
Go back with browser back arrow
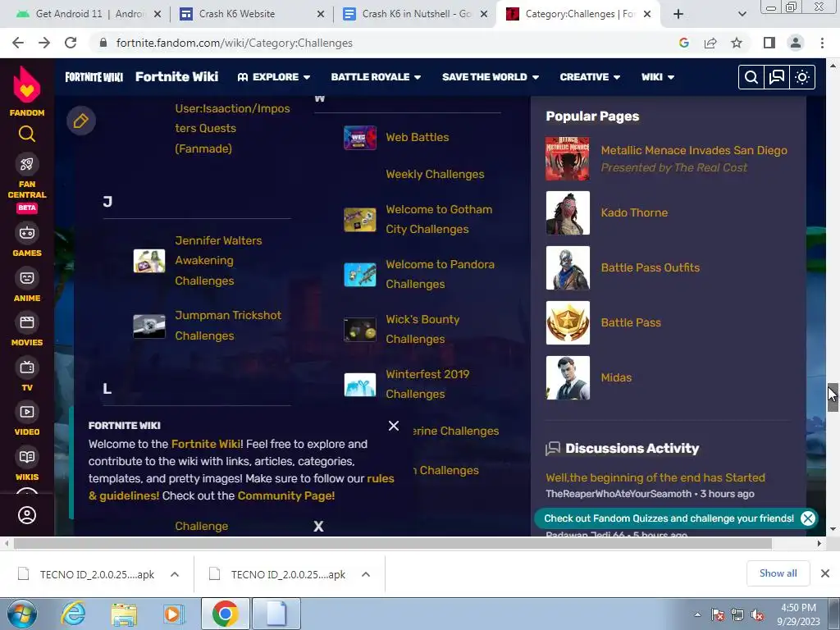coord(18,43)
